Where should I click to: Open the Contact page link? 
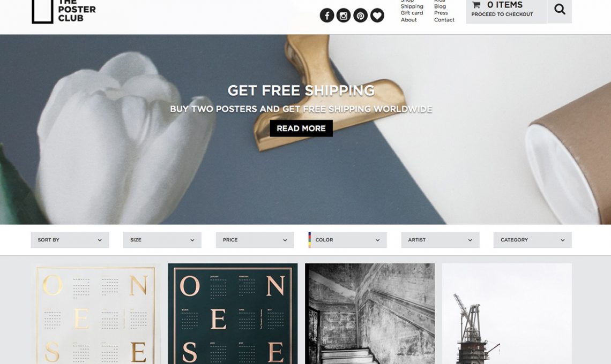click(444, 20)
